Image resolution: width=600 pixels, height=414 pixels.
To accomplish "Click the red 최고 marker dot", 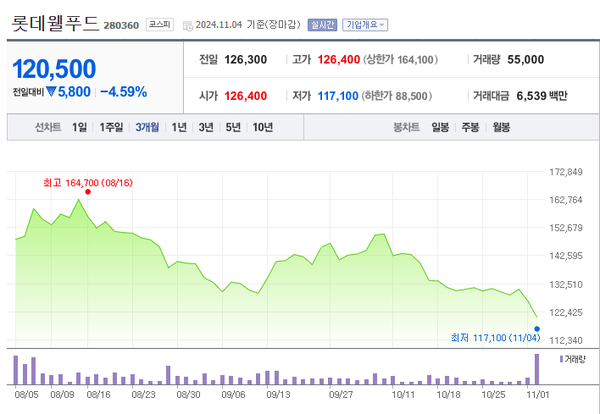I will (88, 192).
